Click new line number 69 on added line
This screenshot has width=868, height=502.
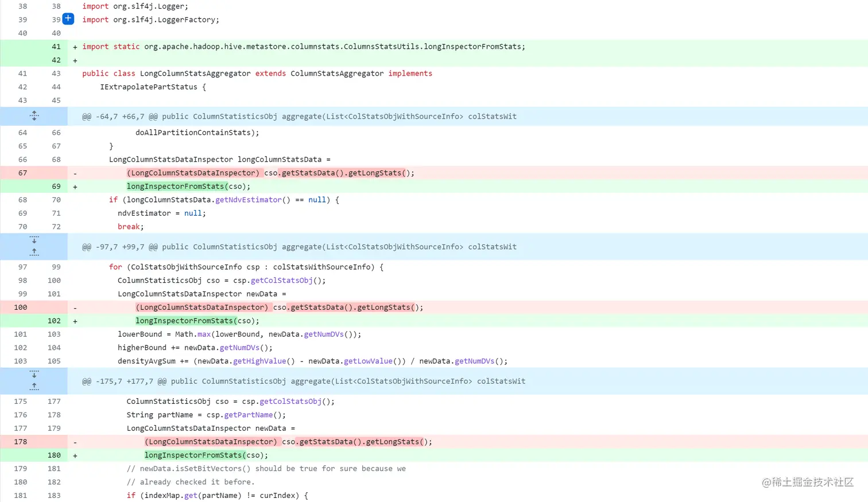[x=56, y=186]
